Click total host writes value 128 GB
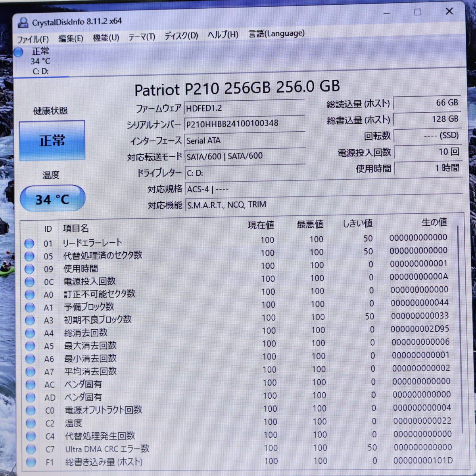The height and width of the screenshot is (476, 476). tap(427, 119)
